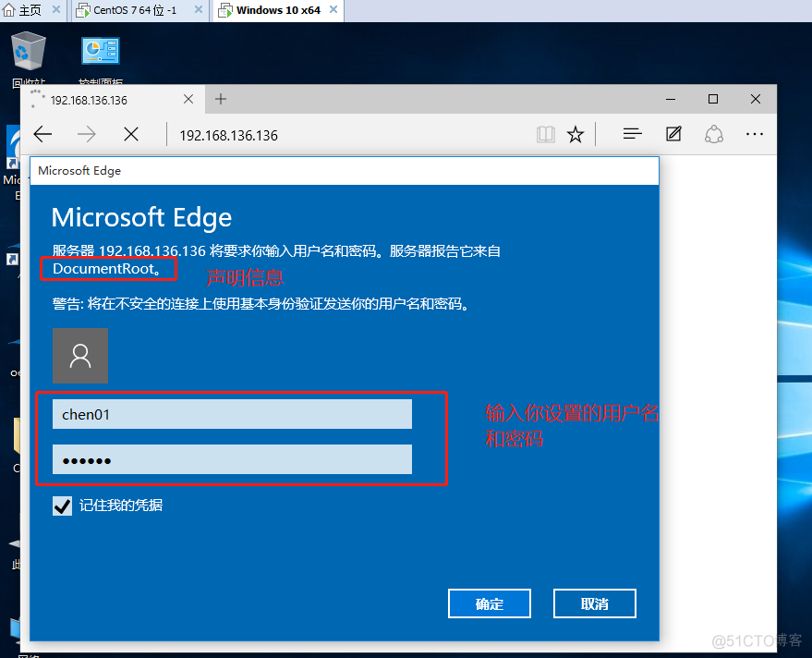Switch to CentOS 7 64 位 -1 tab
Image resolution: width=812 pixels, height=658 pixels.
135,10
